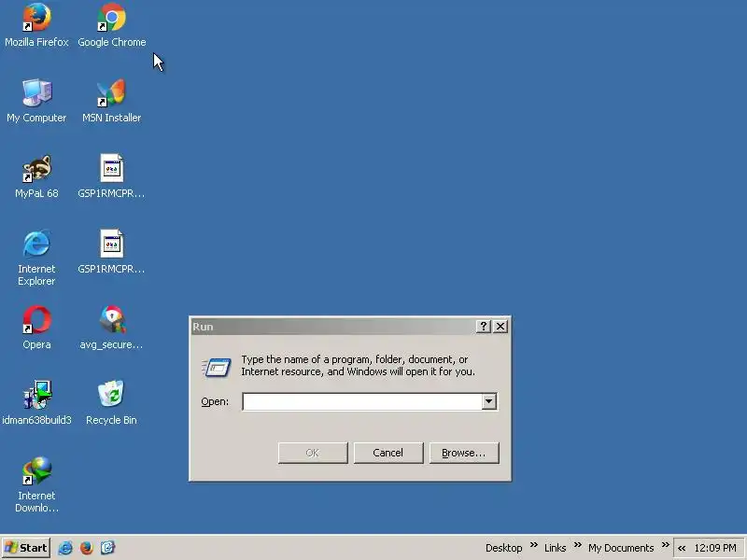Viewport: 747px width, 560px height.
Task: Click the greyed OK button
Action: pyautogui.click(x=313, y=453)
